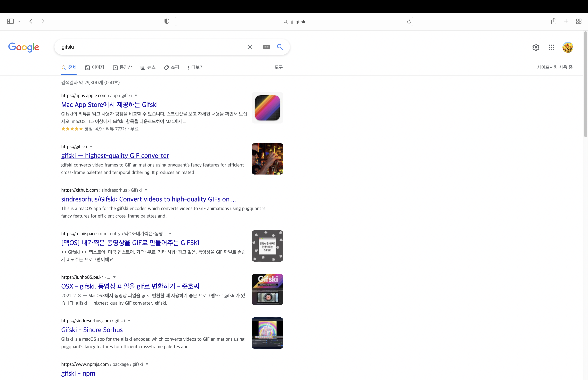Go back using Safari back arrow

point(31,21)
